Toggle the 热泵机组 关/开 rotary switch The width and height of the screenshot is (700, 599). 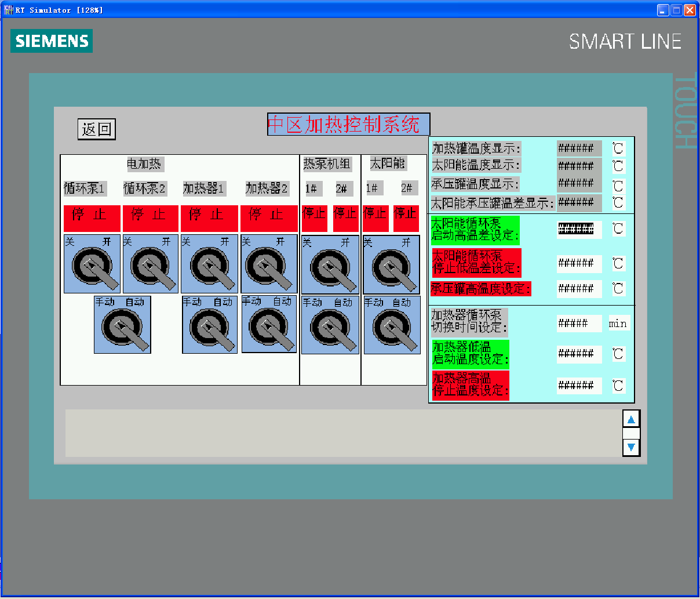click(330, 264)
